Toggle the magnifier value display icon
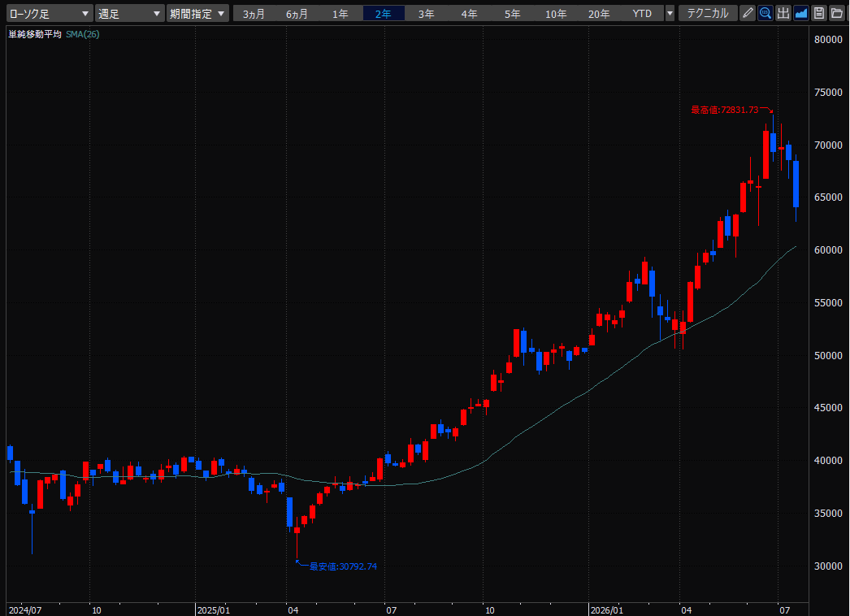This screenshot has height=616, width=850. 765,13
